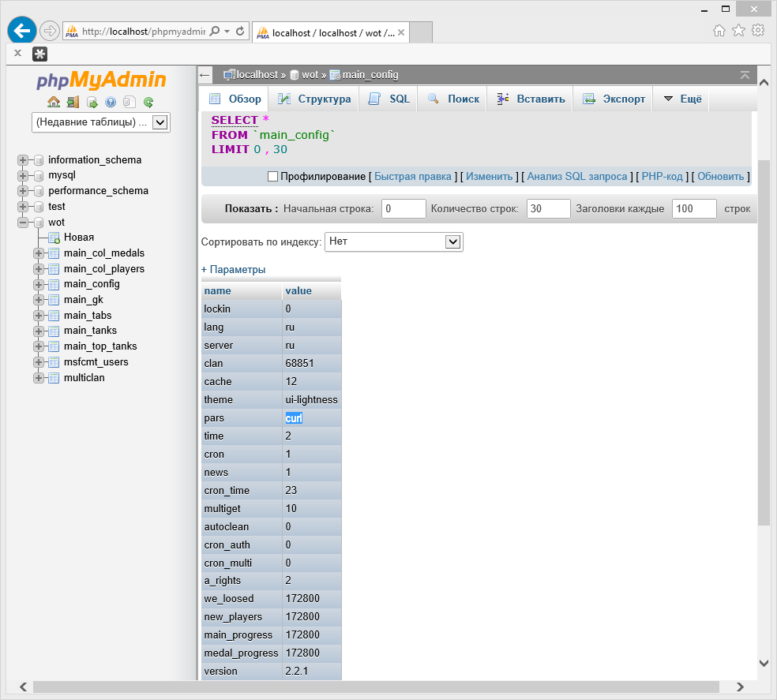Enable the Профилирование checkbox
Viewport: 777px width, 700px height.
pyautogui.click(x=273, y=177)
